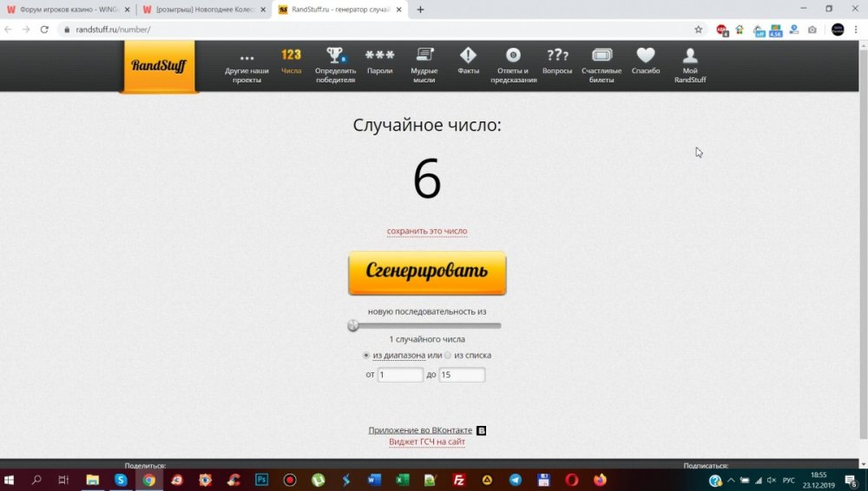The height and width of the screenshot is (491, 868).
Task: Open the Facts (Факты) section
Action: [x=469, y=61]
